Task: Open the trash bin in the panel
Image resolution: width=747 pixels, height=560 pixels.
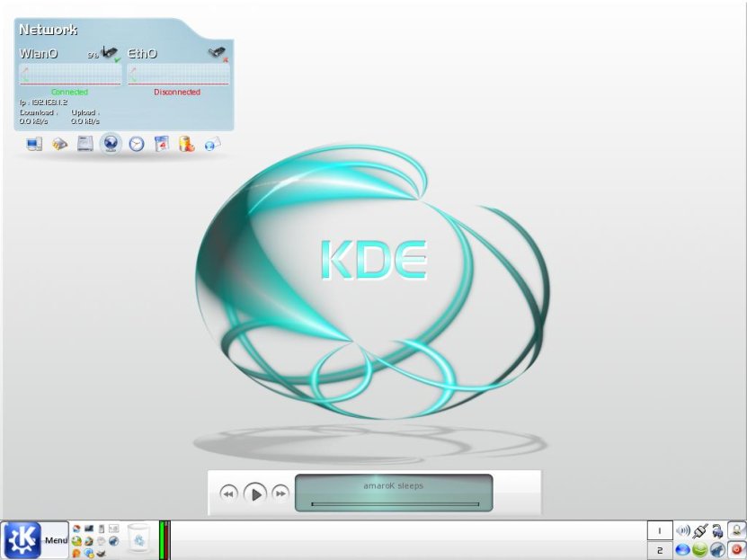Action: [138, 538]
